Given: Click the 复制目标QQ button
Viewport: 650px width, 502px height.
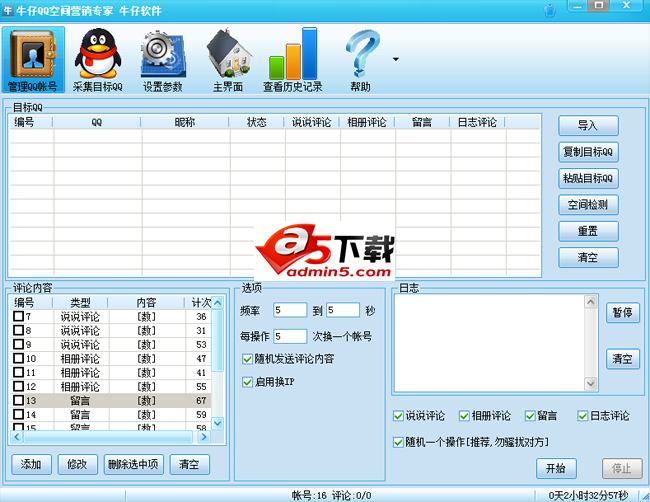Looking at the screenshot, I should click(588, 152).
